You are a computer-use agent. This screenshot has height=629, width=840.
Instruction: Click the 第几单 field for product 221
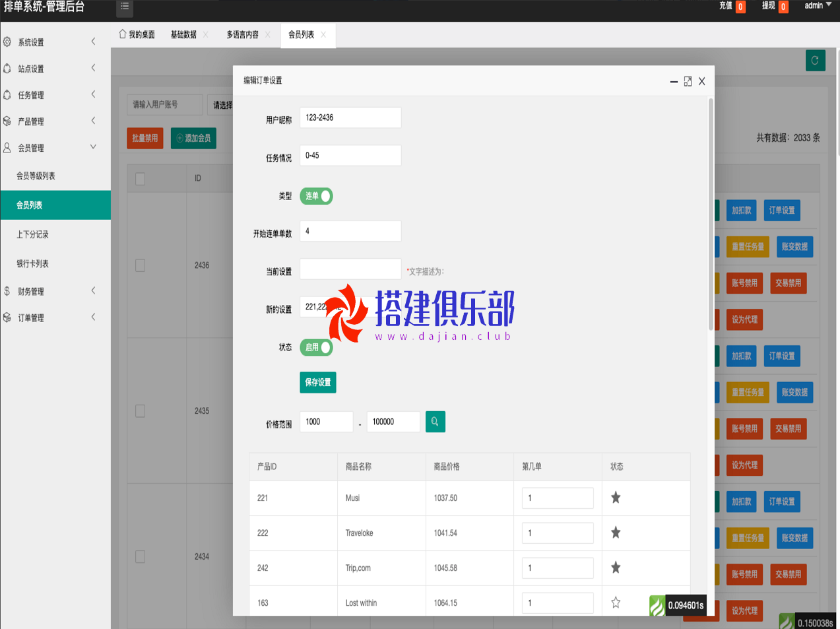pyautogui.click(x=558, y=498)
